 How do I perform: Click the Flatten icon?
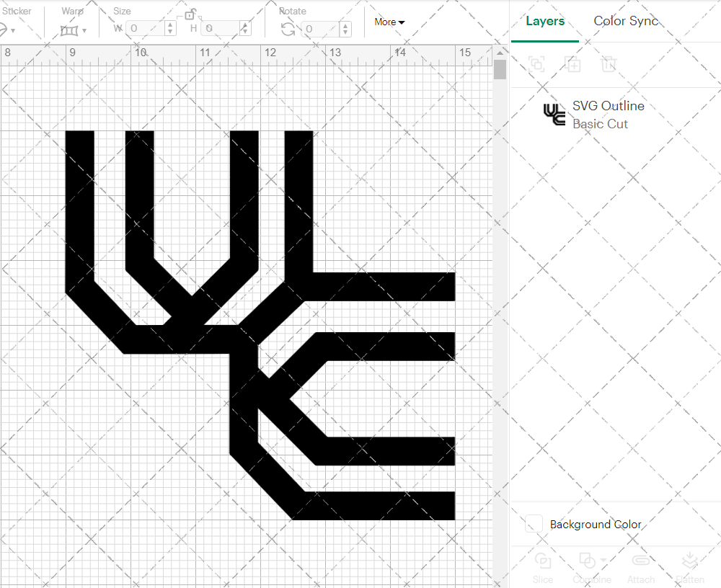point(690,562)
